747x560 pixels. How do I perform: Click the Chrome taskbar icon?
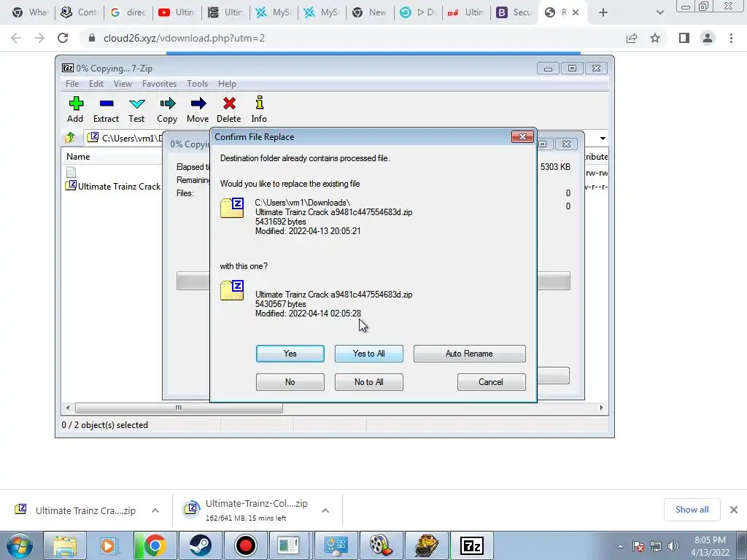point(155,545)
